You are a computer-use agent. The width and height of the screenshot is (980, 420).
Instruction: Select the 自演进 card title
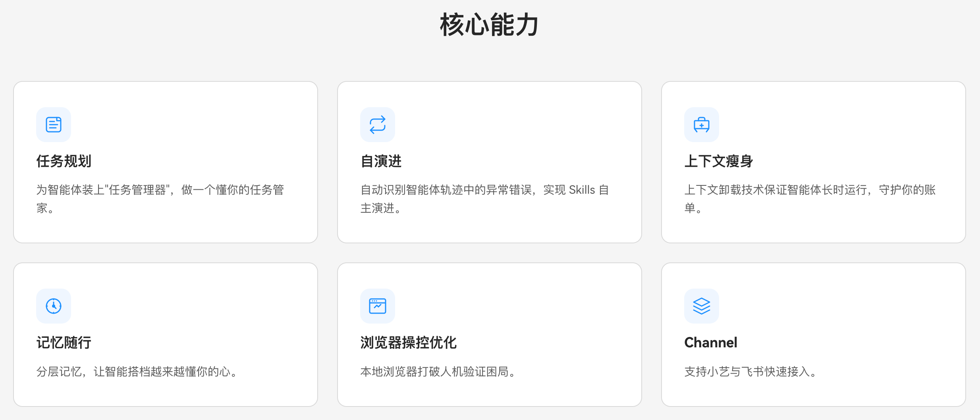click(380, 161)
